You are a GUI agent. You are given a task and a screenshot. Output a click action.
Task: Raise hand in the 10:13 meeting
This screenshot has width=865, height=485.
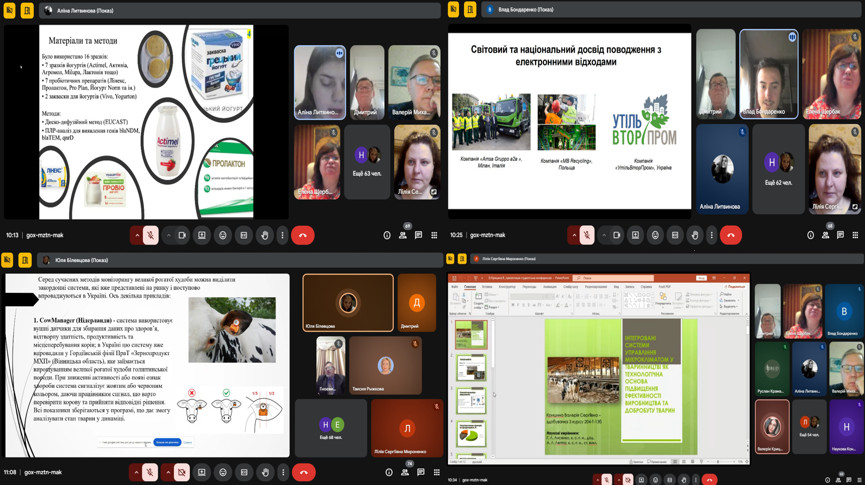264,236
